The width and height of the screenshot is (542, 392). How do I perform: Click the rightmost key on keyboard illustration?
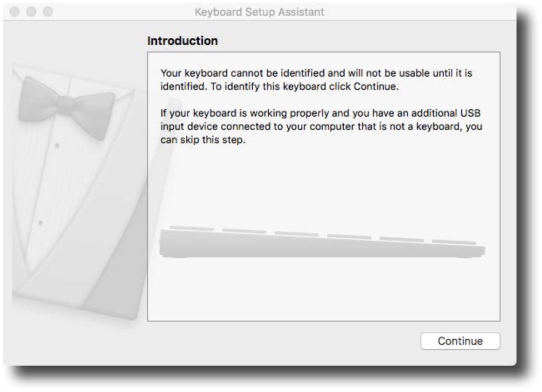click(454, 242)
